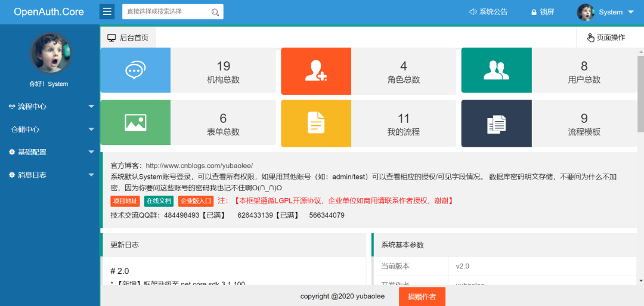The height and width of the screenshot is (306, 644).
Task: Toggle the sidebar hamburger menu button
Action: coord(107,11)
